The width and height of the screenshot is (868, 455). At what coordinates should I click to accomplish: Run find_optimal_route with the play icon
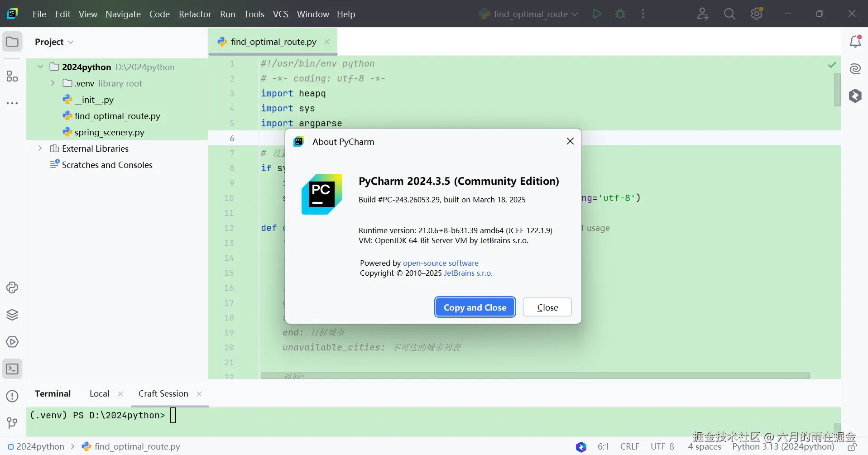tap(597, 14)
